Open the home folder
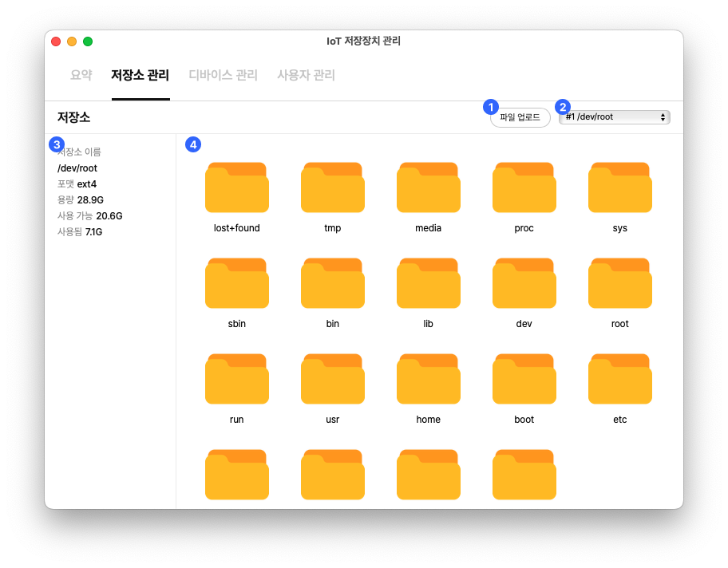Viewport: 728px width, 568px height. tap(428, 379)
